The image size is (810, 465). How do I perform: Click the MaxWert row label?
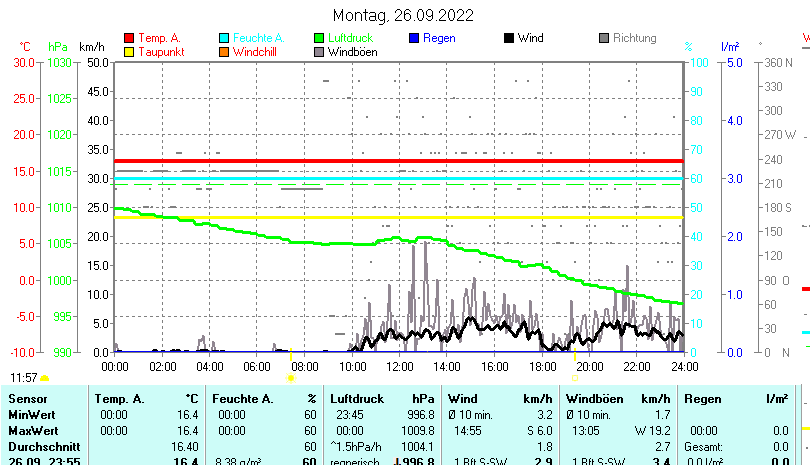[x=34, y=430]
